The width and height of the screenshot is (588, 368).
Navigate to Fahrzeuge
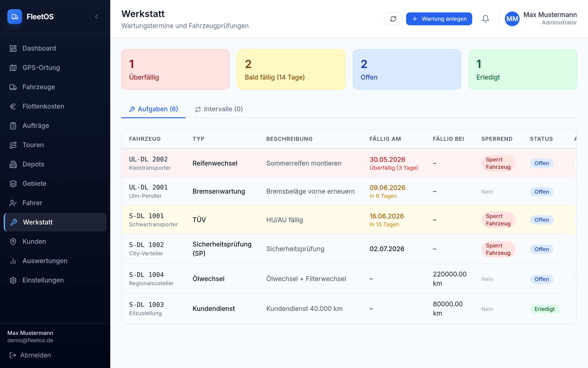[55, 87]
